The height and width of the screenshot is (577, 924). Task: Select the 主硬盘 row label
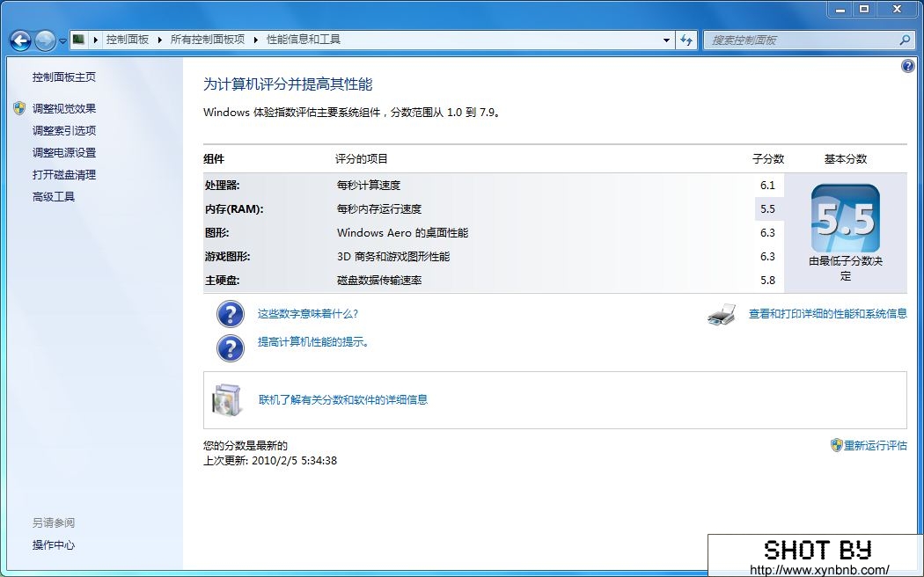[x=222, y=281]
